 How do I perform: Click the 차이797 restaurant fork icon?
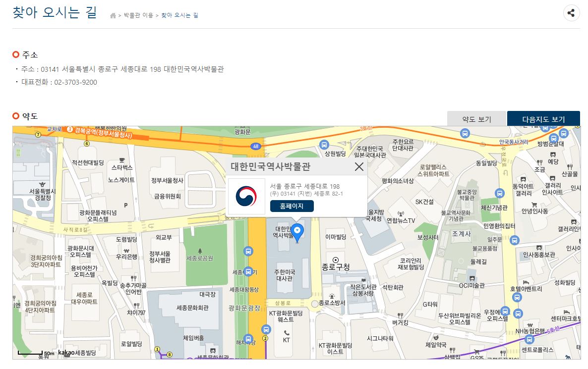point(136,306)
